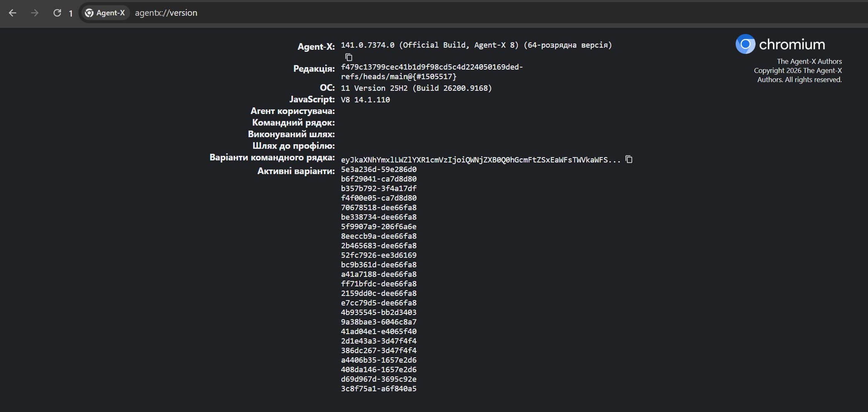
Task: Click the revision hash starting with f479c13799
Action: tap(432, 67)
